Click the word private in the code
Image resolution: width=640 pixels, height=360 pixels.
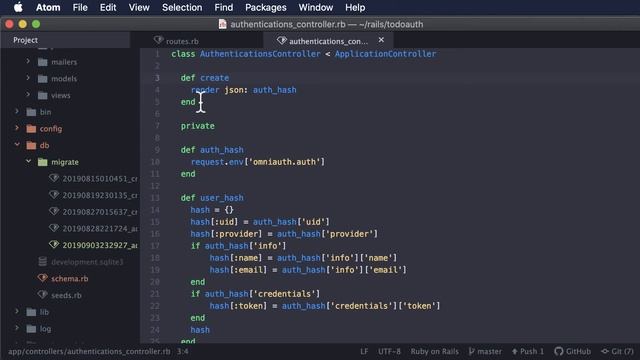pyautogui.click(x=198, y=126)
